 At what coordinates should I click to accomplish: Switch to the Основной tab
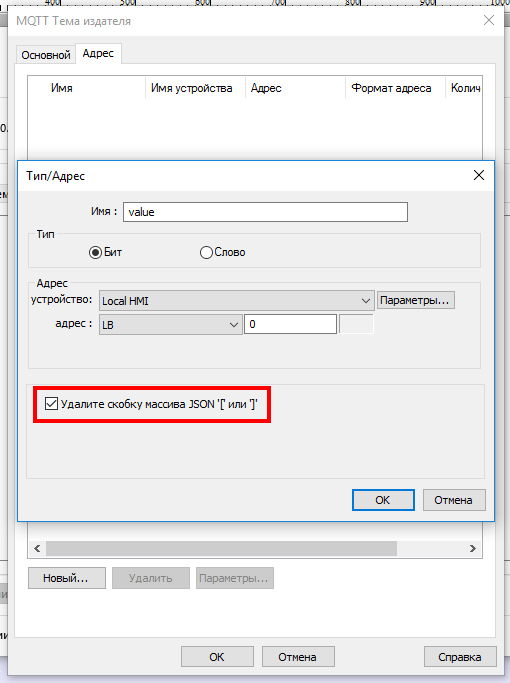tap(46, 55)
